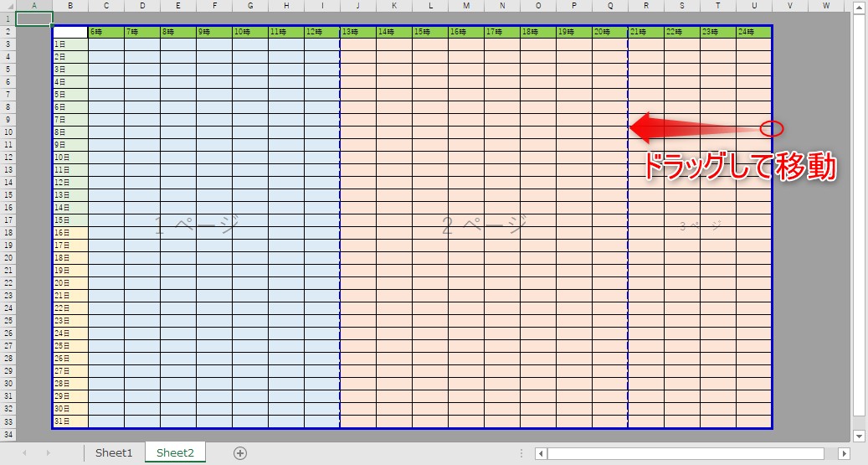
Task: Select row header 17
Action: [x=8, y=220]
